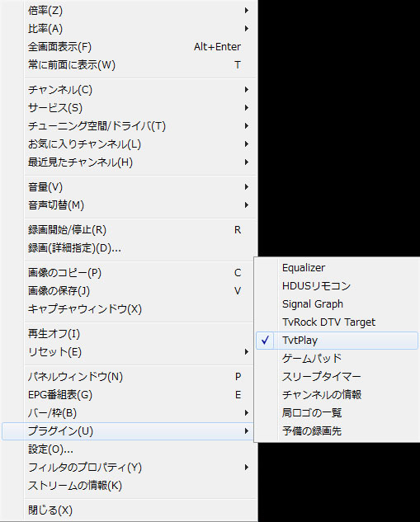Enable the Equalizer plugin
420x522 pixels.
click(x=337, y=268)
